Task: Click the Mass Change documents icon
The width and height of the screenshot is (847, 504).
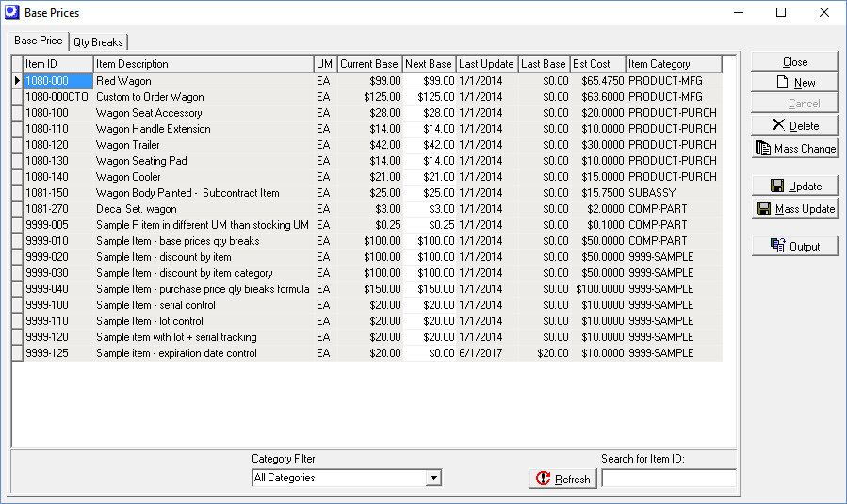Action: [763, 148]
